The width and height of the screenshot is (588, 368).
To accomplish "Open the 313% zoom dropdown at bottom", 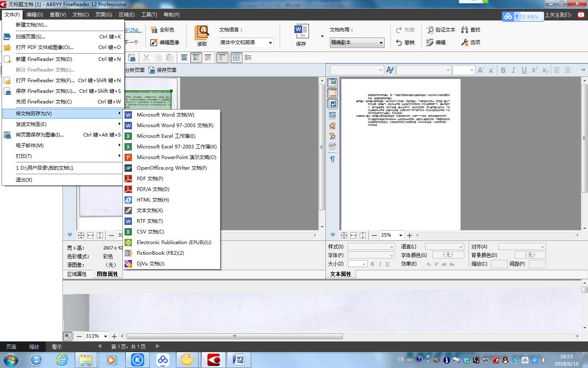I will [x=105, y=337].
